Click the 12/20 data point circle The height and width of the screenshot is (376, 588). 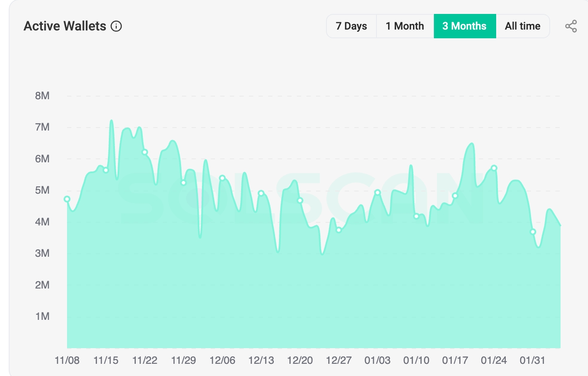tap(300, 200)
